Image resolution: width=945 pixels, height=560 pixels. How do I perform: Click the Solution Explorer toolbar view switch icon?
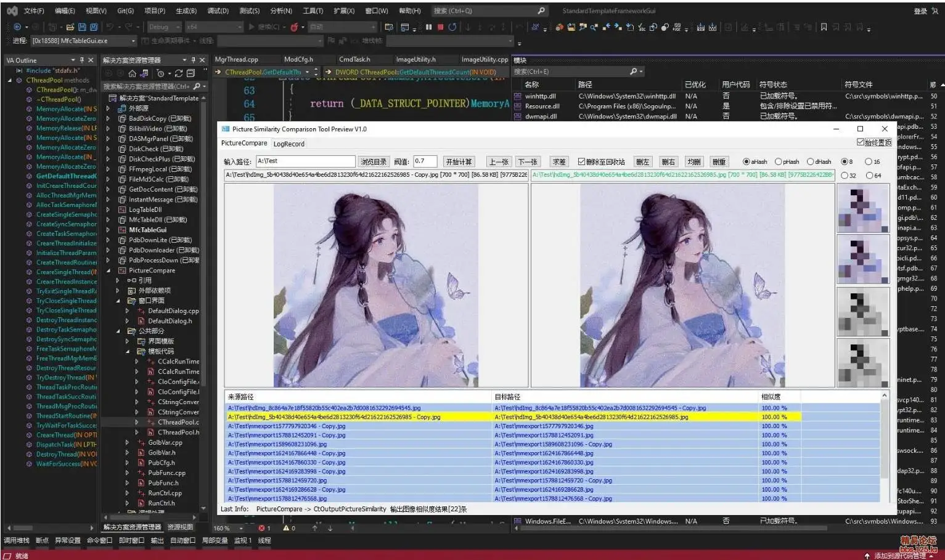click(x=144, y=73)
